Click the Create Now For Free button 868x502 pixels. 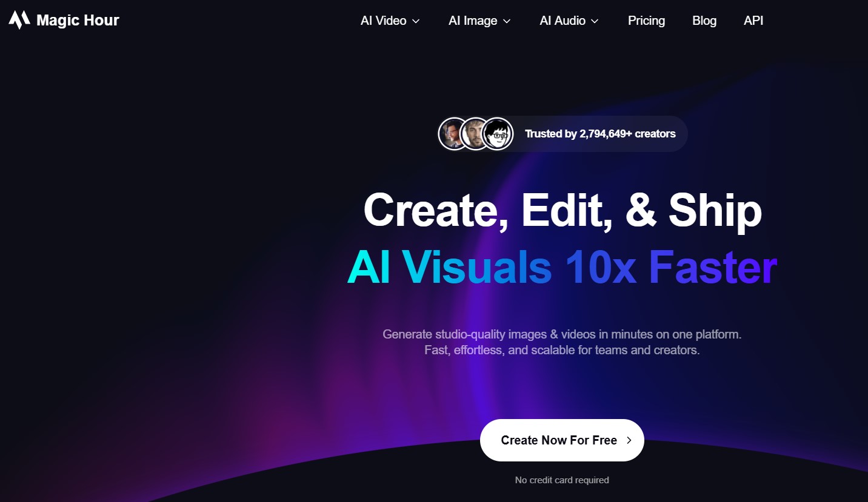(x=562, y=440)
